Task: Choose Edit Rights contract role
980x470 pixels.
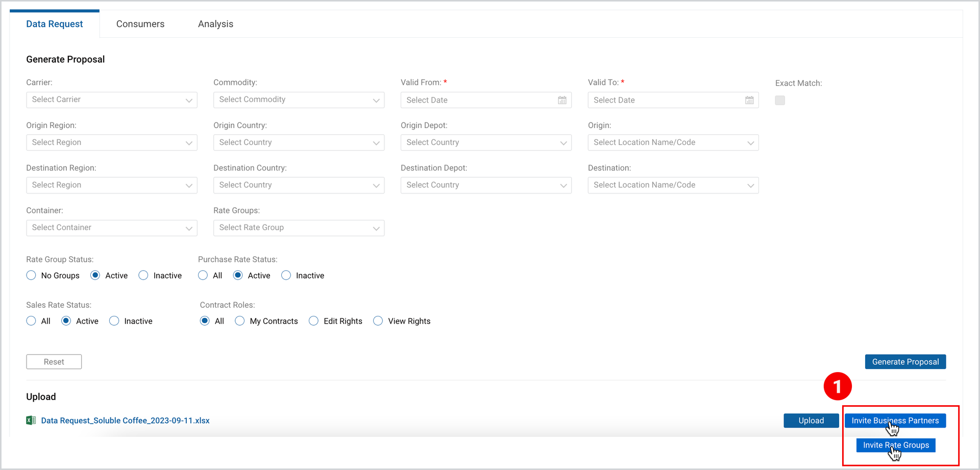Action: 314,321
